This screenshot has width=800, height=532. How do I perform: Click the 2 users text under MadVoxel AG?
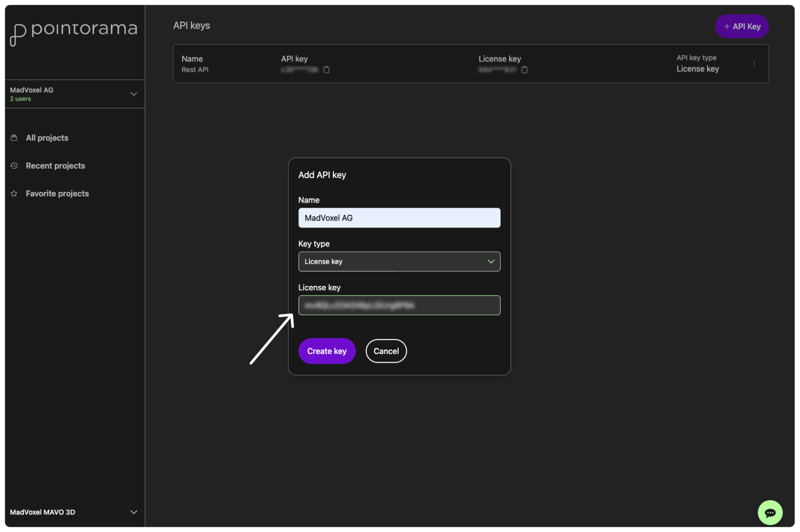tap(21, 99)
